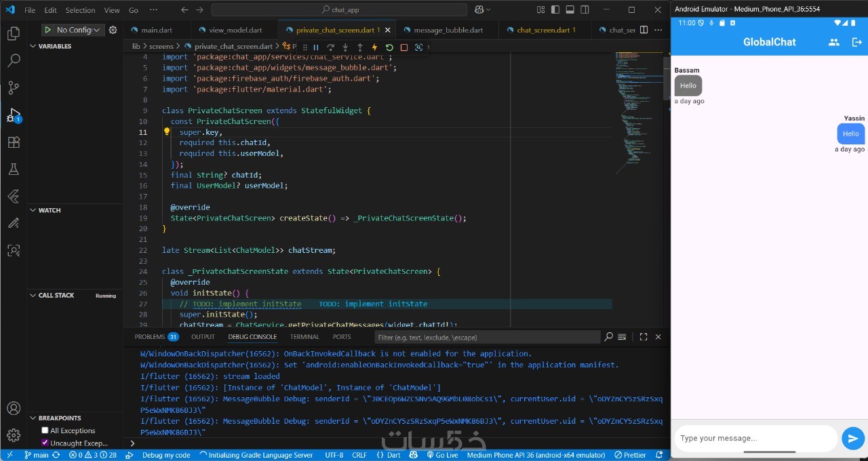
Task: Restart the debug session
Action: click(389, 47)
